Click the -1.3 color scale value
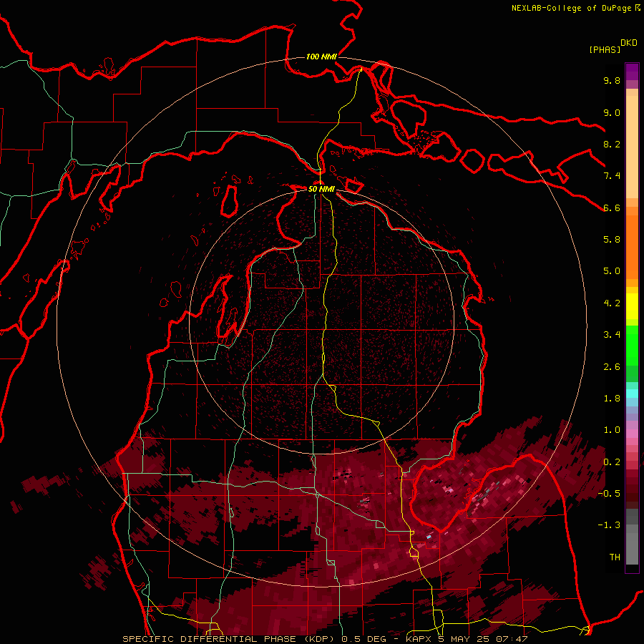644x644 pixels. click(610, 525)
